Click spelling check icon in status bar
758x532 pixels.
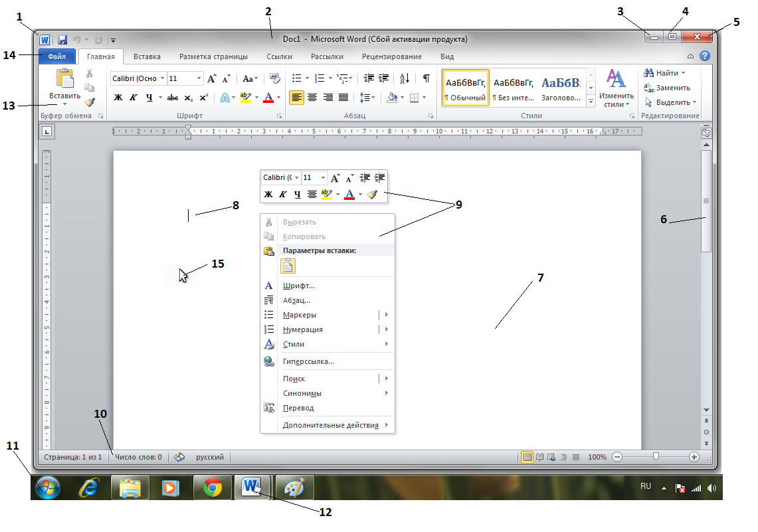pos(179,457)
